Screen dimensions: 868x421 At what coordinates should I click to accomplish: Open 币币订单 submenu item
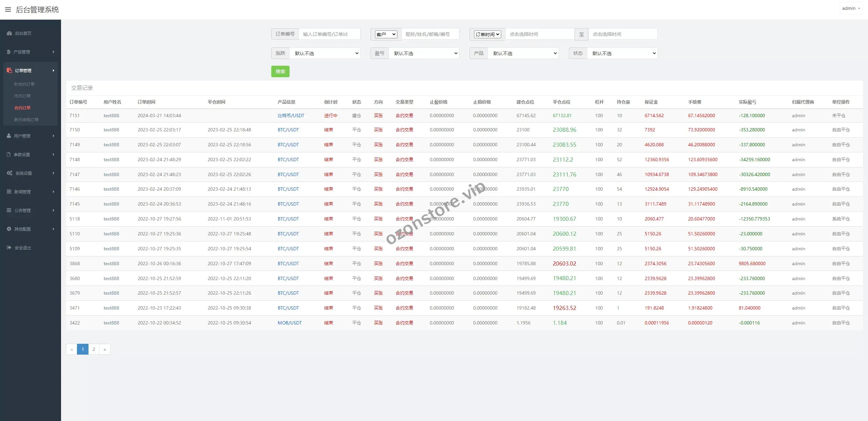[22, 96]
